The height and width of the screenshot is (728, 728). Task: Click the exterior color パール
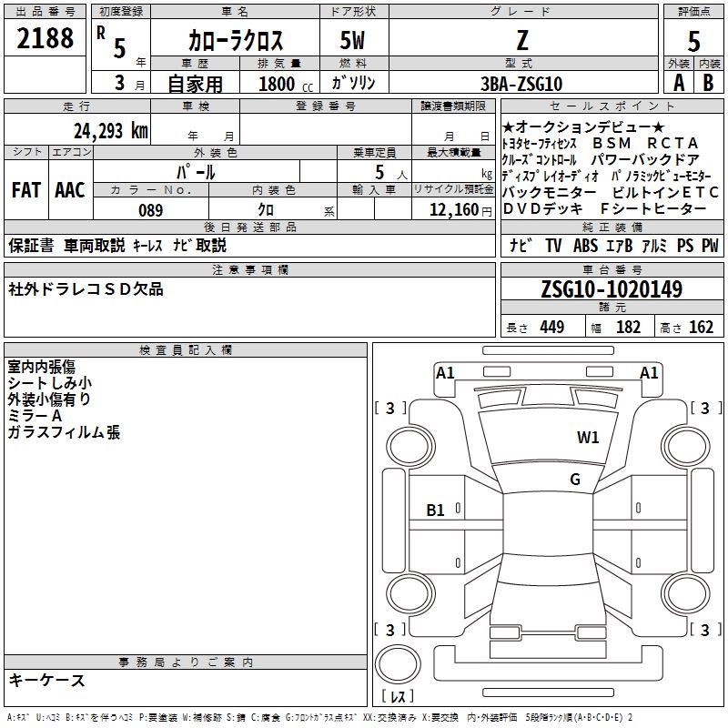(x=196, y=172)
